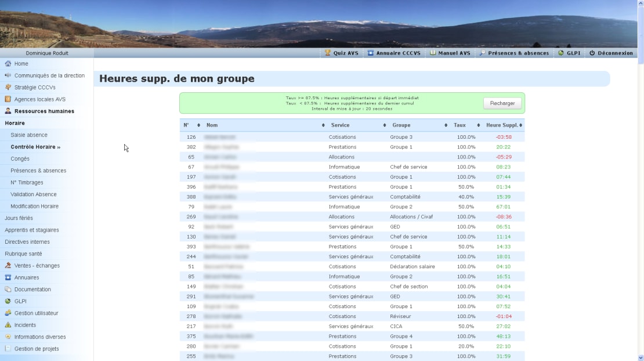Sort by Heure Suppl. column arrows
Screen dimensions: 644x361
(520, 125)
